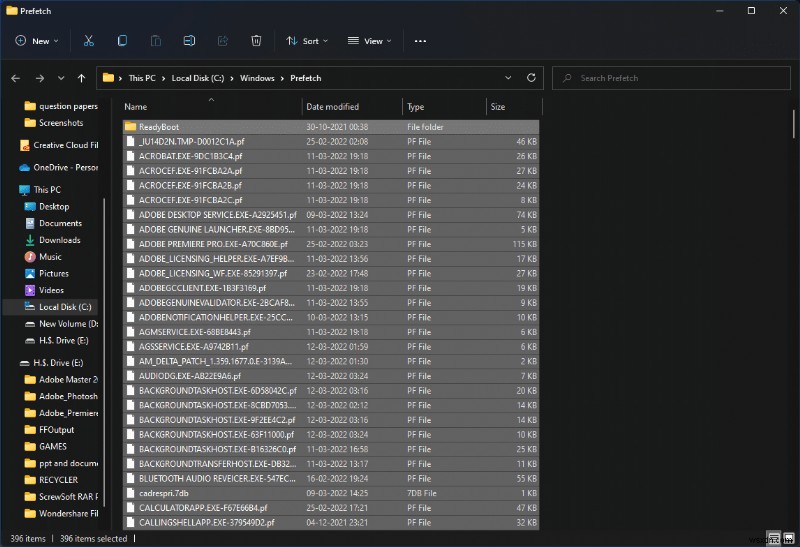Click the Cut scissors icon

click(x=88, y=41)
